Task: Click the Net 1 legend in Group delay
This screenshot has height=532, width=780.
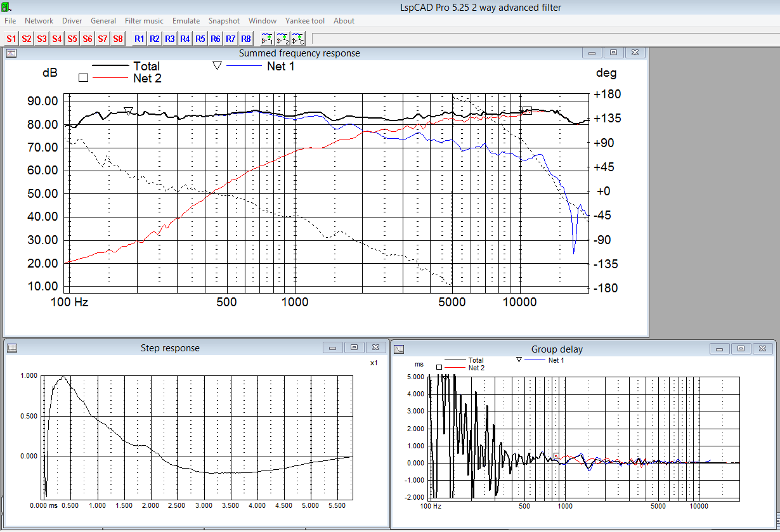Action: [556, 360]
